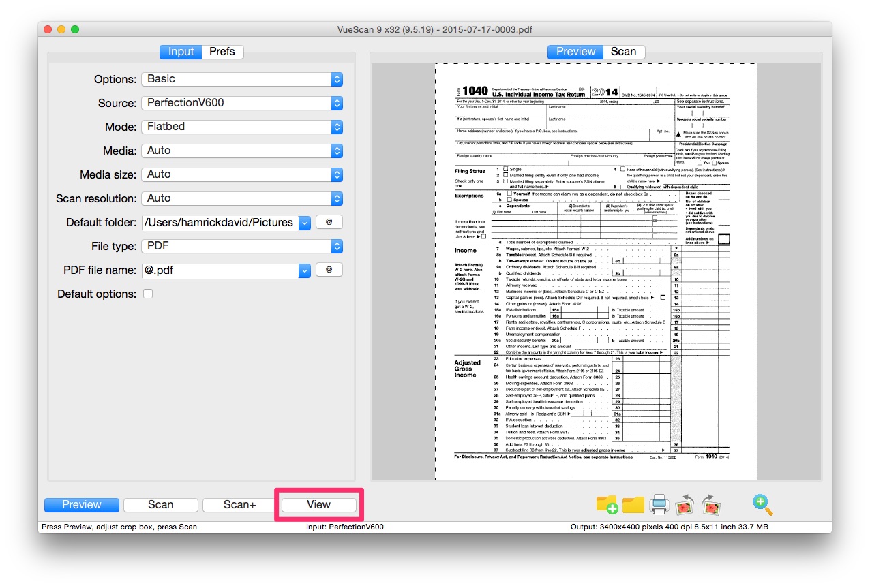Open the Mode dropdown showing Flatbed
Image resolution: width=870 pixels, height=588 pixels.
coord(242,127)
